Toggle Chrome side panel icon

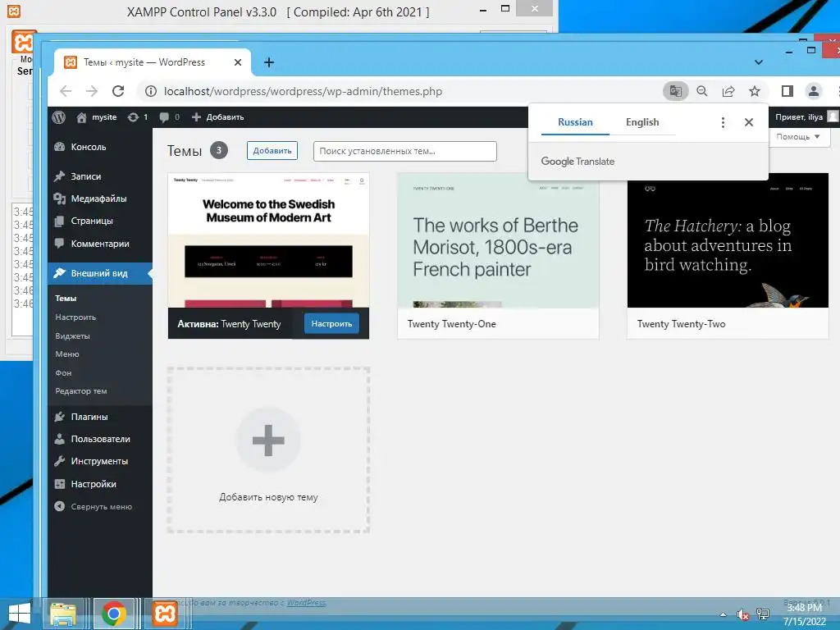(x=787, y=91)
